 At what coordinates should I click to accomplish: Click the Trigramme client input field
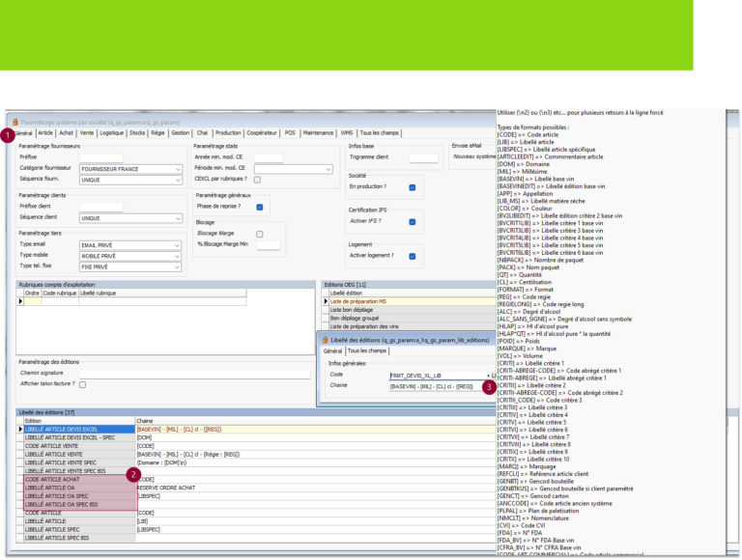(423, 157)
